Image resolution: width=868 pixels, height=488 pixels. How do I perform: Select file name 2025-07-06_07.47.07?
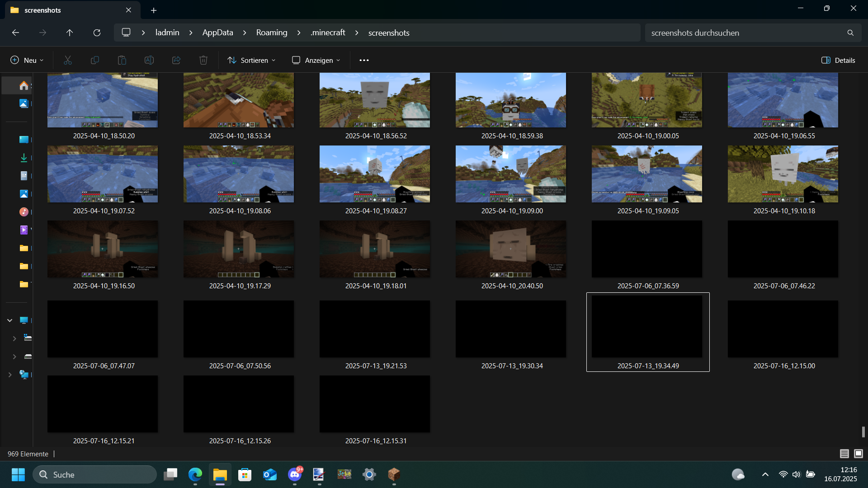coord(104,366)
